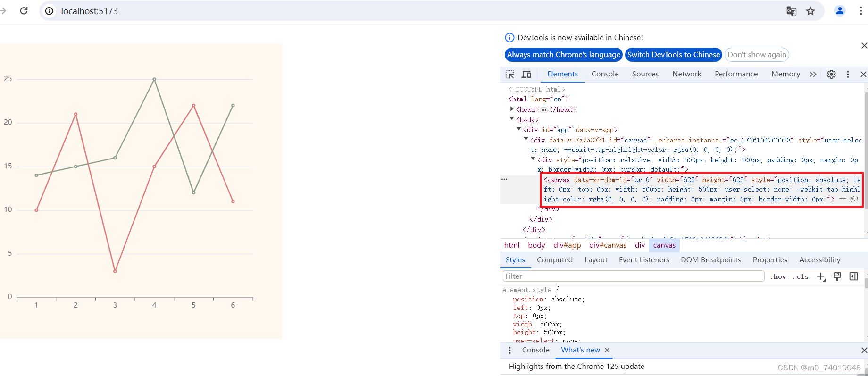868x376 pixels.
Task: Close the DevTools language notification bar
Action: pos(864,45)
